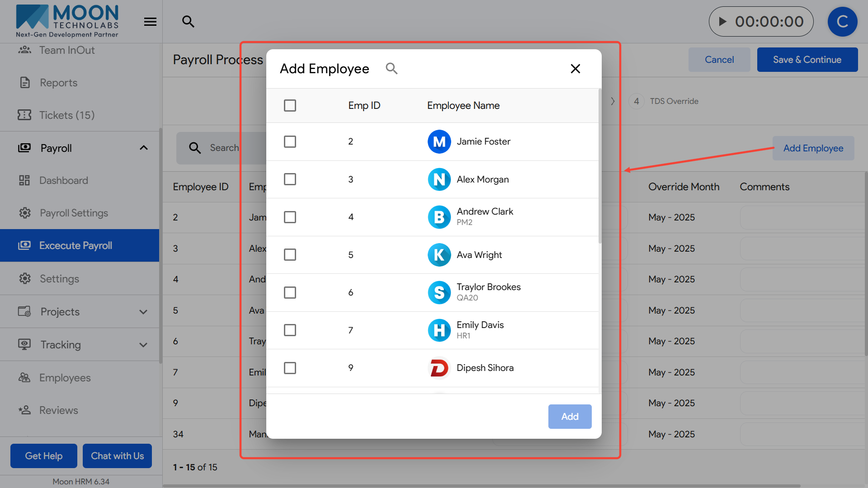Expand the Tracking menu section

143,345
